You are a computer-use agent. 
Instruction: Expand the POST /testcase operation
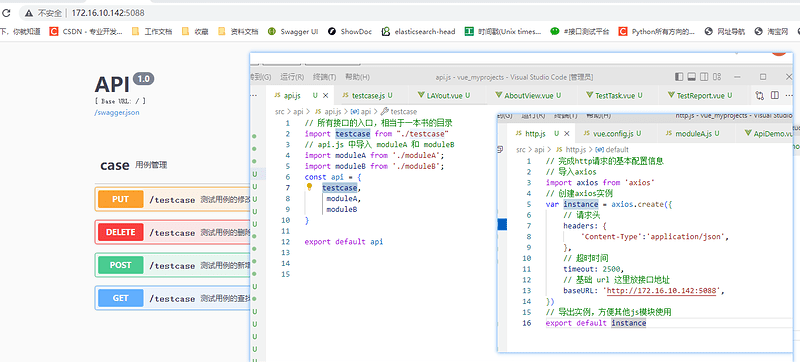pyautogui.click(x=172, y=265)
